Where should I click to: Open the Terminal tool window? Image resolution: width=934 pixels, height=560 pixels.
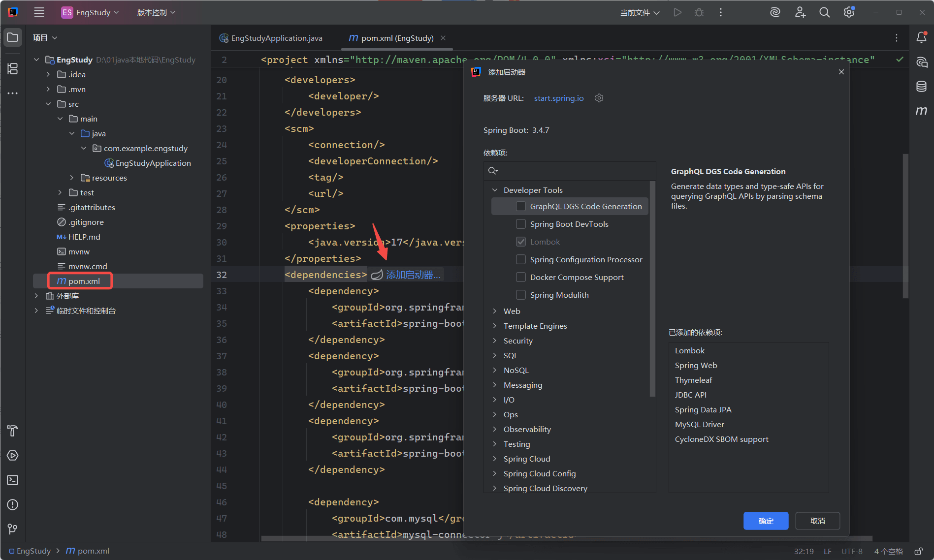[x=13, y=480]
